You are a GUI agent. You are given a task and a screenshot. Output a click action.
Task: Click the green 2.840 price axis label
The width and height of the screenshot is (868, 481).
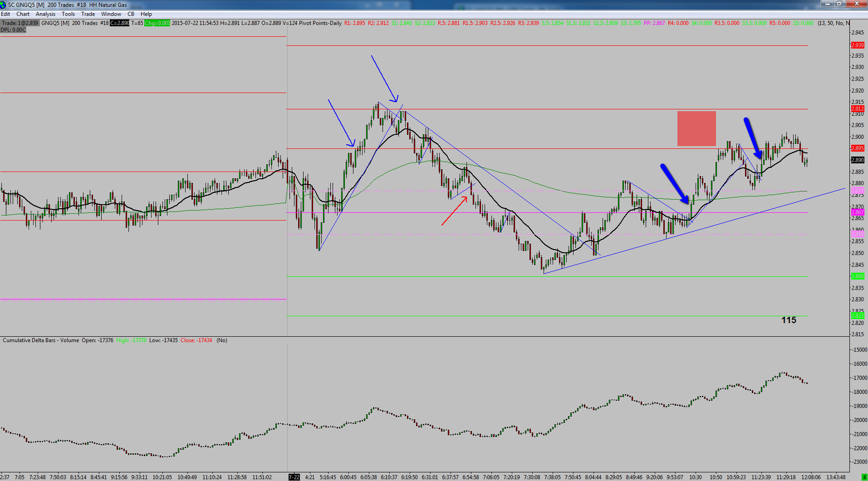(x=857, y=276)
